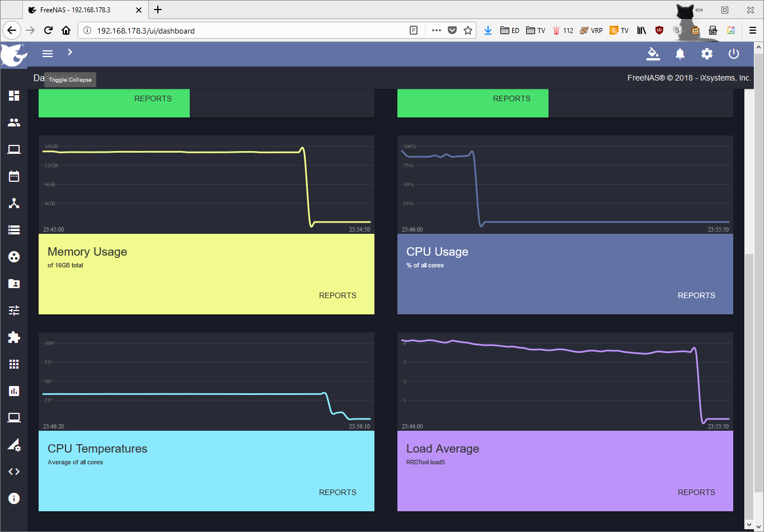The height and width of the screenshot is (532, 764).
Task: Click the CPU Temperatures card title
Action: tap(97, 449)
